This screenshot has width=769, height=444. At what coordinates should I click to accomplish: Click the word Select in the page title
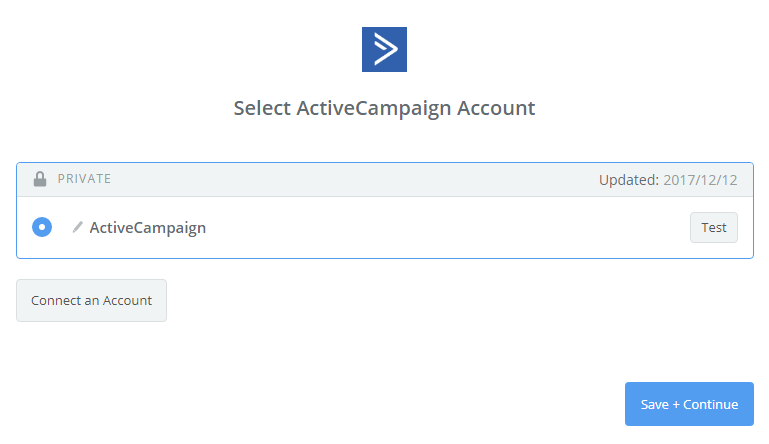point(262,108)
